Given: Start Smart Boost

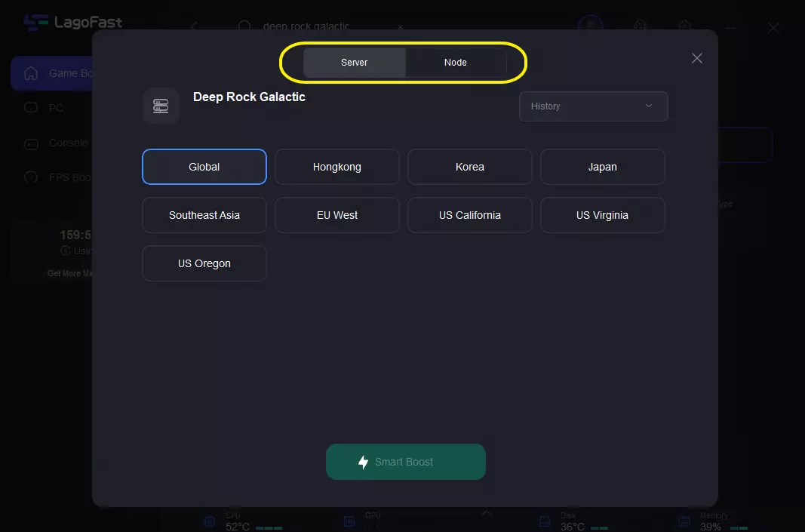Looking at the screenshot, I should coord(406,462).
